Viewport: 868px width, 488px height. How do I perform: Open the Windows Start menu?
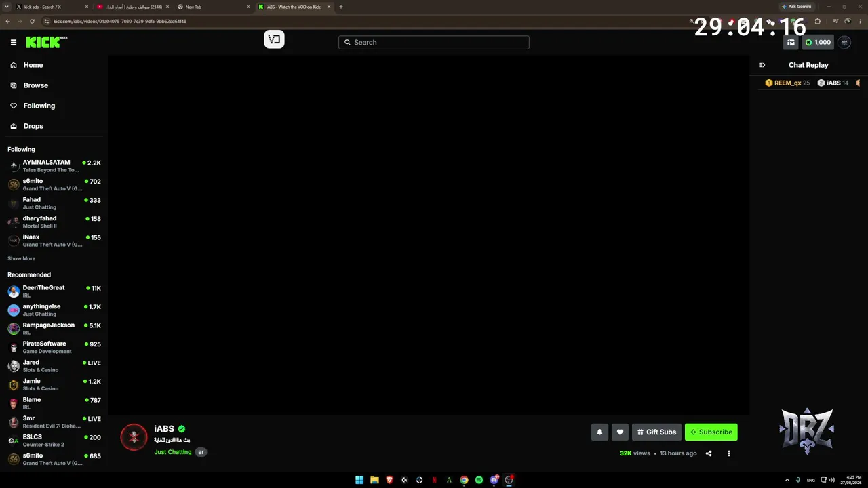[359, 480]
